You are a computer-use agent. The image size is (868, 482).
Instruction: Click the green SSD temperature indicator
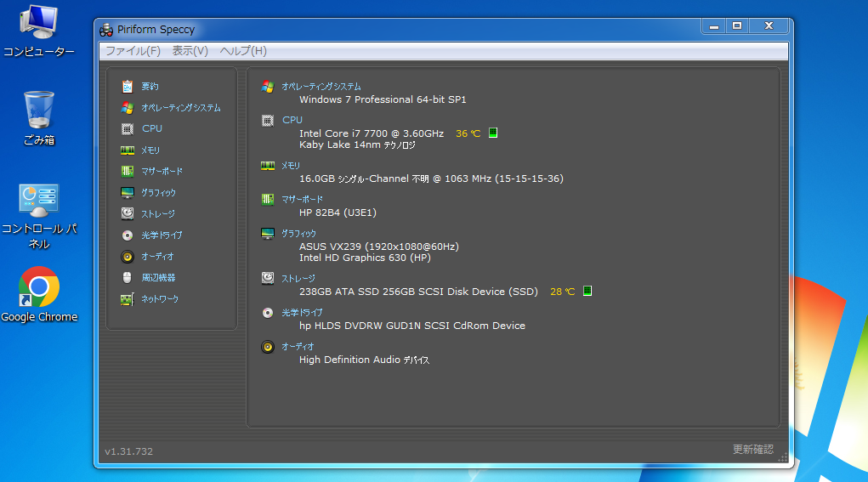click(587, 291)
